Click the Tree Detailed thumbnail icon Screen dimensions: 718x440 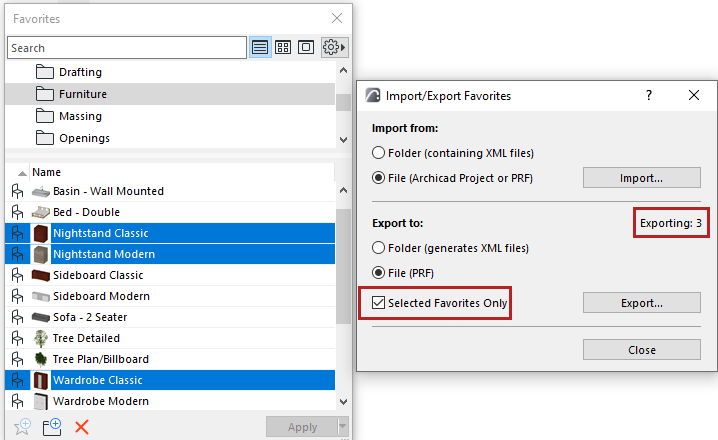pyautogui.click(x=41, y=338)
